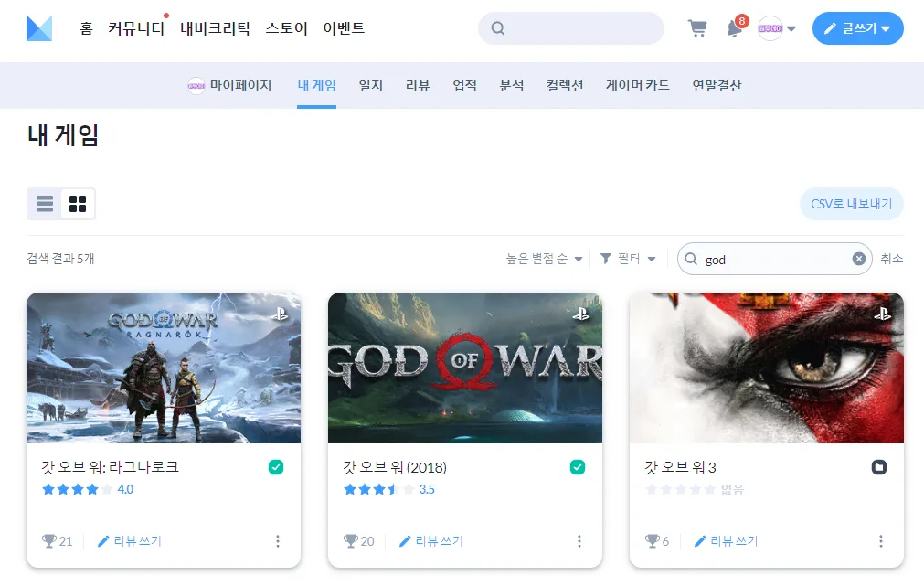Click the header search field
This screenshot has width=924, height=586.
570,27
